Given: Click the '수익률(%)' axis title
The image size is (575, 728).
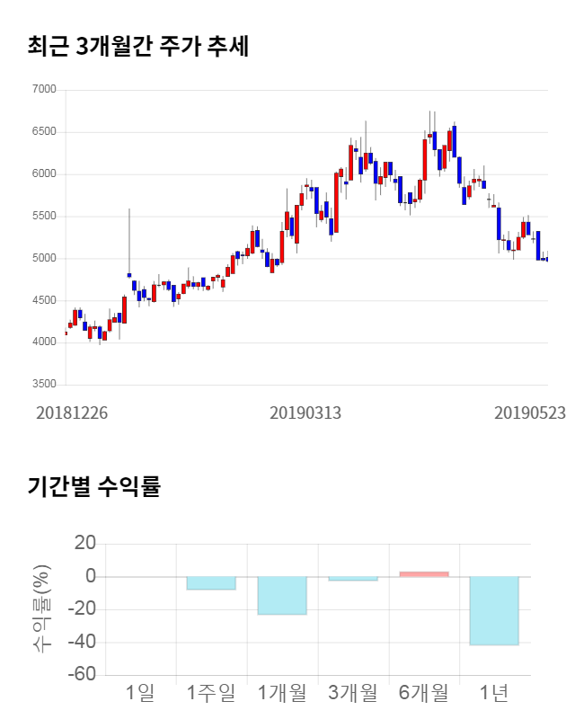Looking at the screenshot, I should click(x=40, y=609).
